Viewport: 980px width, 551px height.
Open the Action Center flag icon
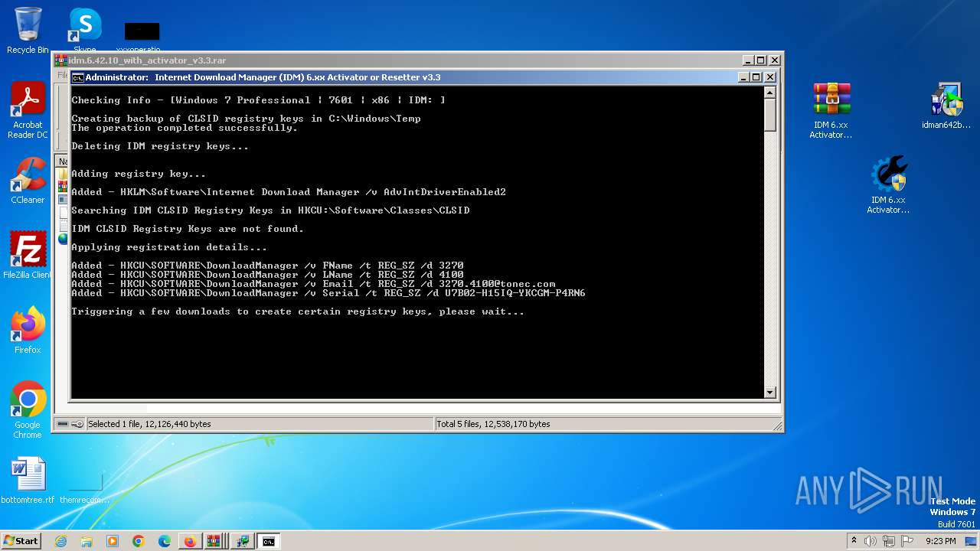click(x=908, y=541)
